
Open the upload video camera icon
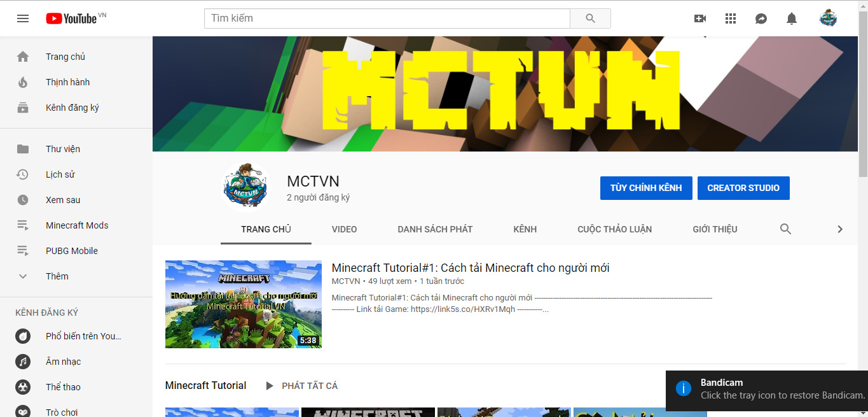(x=700, y=18)
